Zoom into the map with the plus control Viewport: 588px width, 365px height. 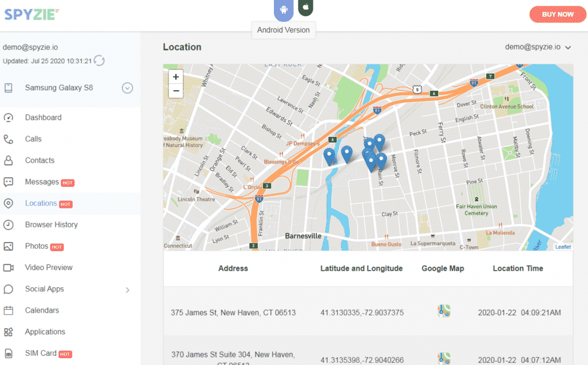point(176,76)
